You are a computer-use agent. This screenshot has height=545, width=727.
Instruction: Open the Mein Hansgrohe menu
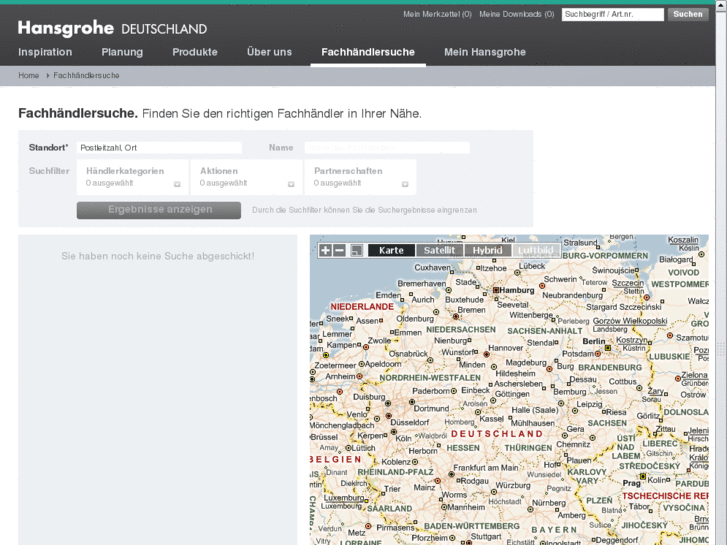pyautogui.click(x=485, y=52)
